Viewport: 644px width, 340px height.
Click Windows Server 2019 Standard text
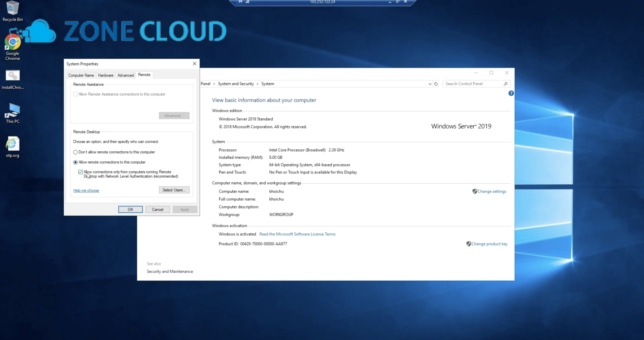pyautogui.click(x=246, y=119)
